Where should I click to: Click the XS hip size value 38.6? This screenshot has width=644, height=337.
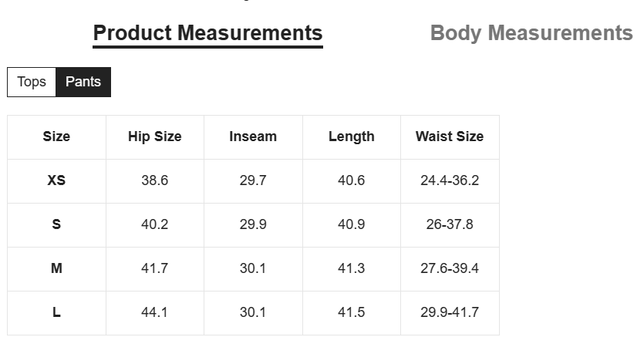pyautogui.click(x=155, y=180)
